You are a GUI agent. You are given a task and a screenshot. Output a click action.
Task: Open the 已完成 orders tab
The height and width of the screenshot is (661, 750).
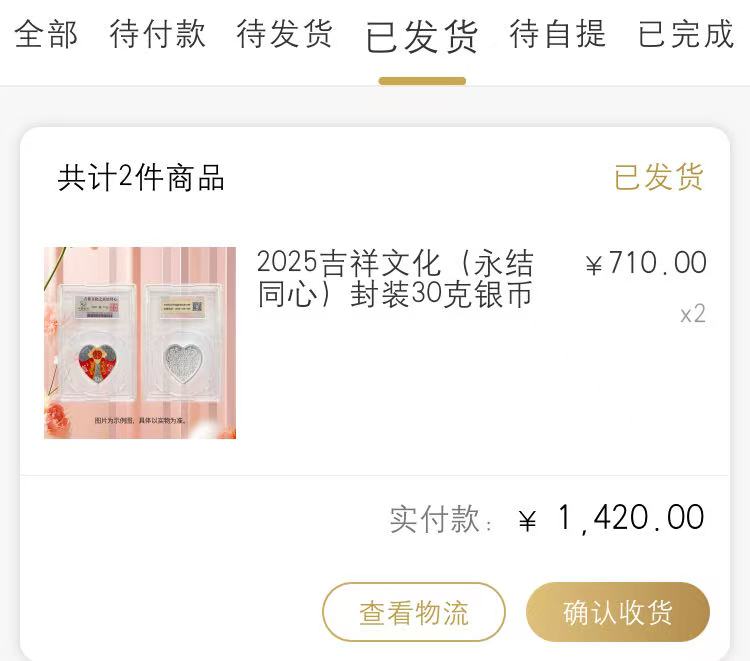coord(686,34)
